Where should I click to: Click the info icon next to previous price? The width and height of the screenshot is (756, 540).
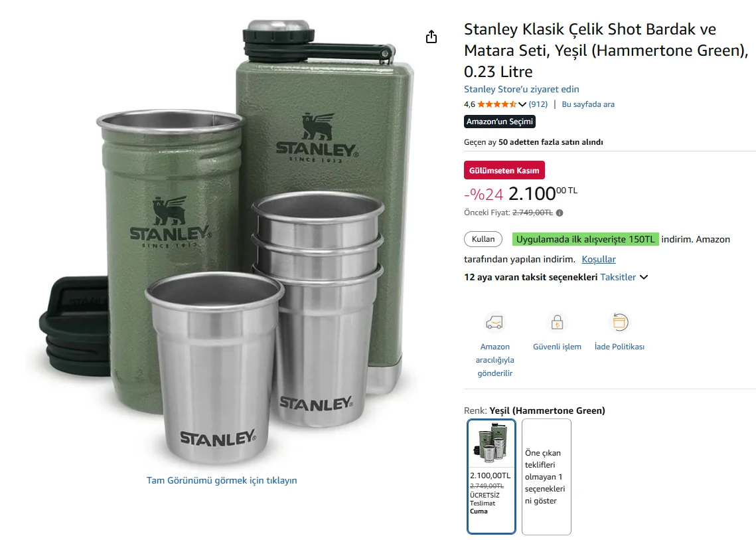[560, 213]
